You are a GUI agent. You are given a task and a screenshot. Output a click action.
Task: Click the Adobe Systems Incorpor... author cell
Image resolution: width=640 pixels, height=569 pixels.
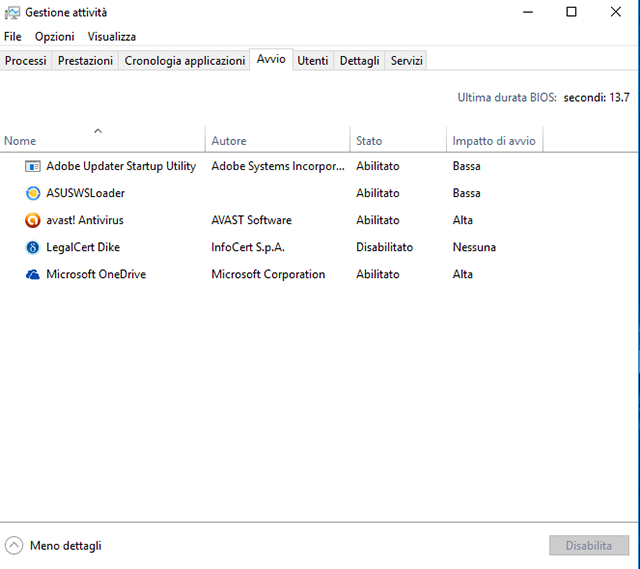pyautogui.click(x=278, y=166)
